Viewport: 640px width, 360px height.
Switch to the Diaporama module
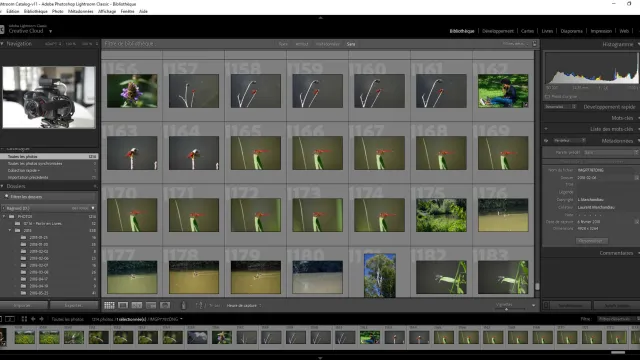coord(571,31)
